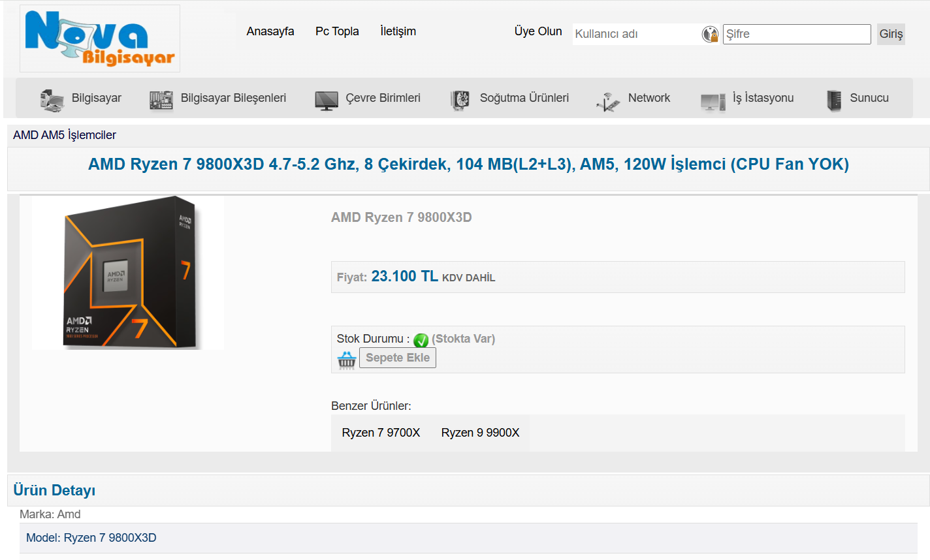930x560 pixels.
Task: Open the İletişim page
Action: (x=398, y=31)
